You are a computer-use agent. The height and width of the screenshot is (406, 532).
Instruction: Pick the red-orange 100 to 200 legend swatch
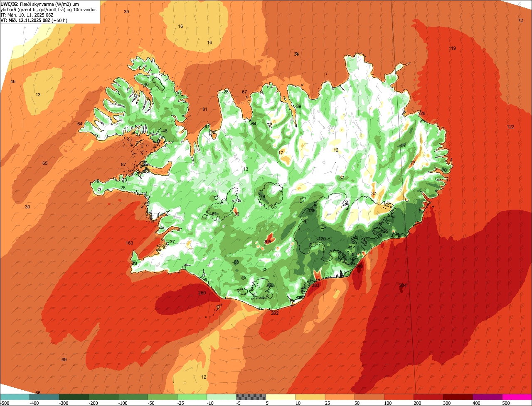[x=399, y=396]
